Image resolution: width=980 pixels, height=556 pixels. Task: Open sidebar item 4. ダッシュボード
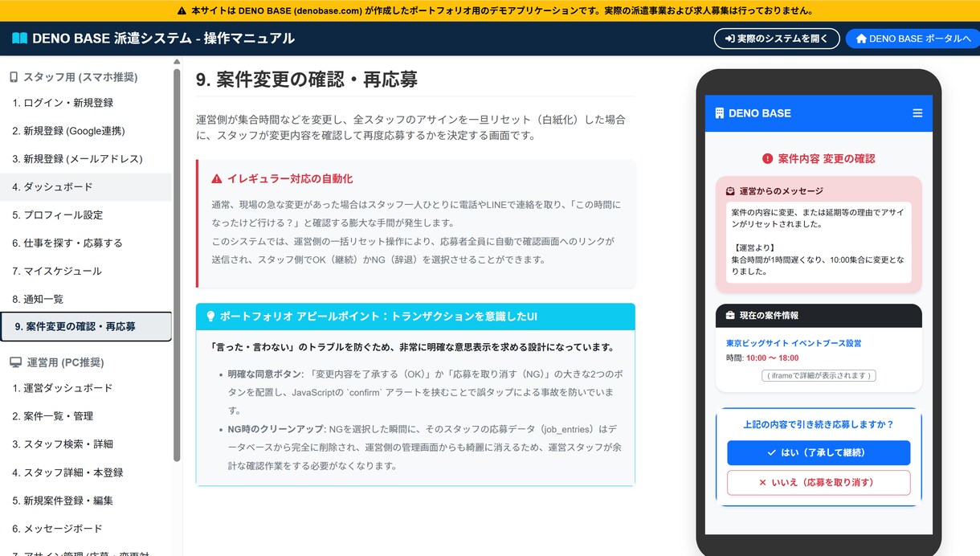(86, 187)
